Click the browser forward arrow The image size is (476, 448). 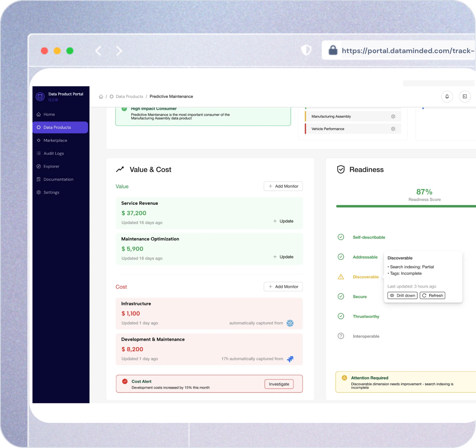pos(119,51)
